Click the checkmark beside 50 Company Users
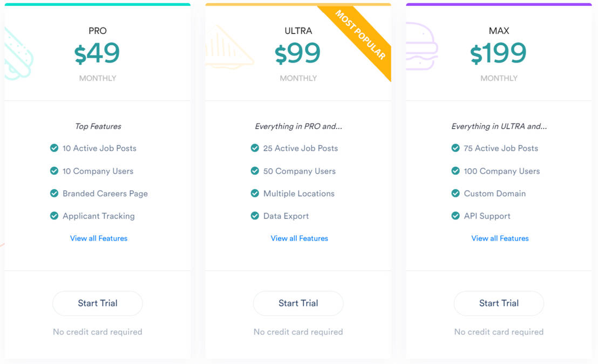This screenshot has width=598, height=364. 255,170
